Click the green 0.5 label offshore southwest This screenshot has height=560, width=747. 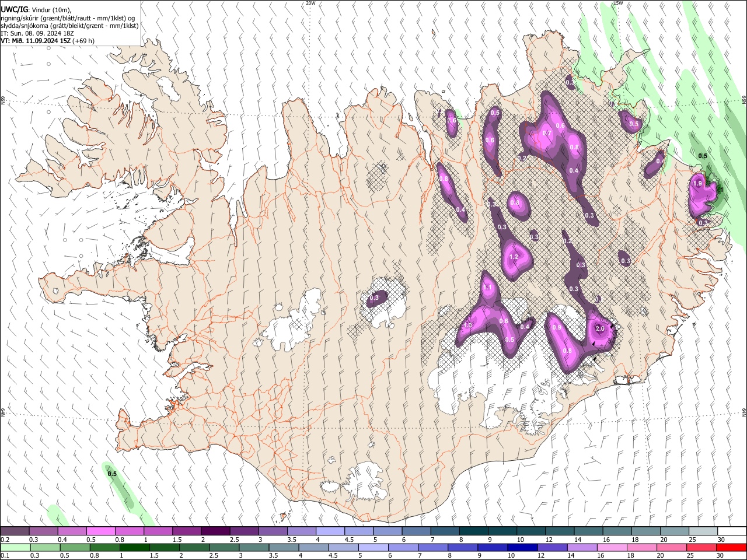112,474
